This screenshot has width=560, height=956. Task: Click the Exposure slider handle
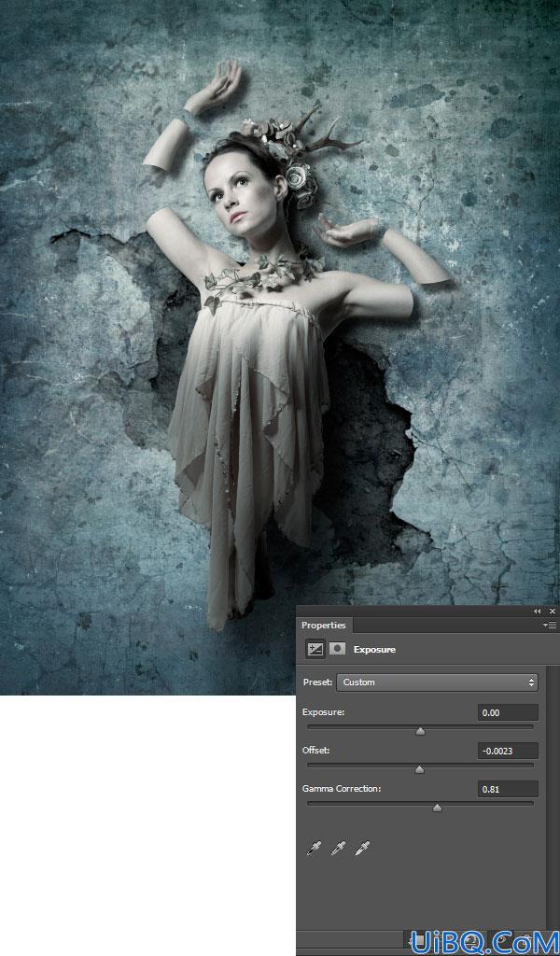point(420,732)
